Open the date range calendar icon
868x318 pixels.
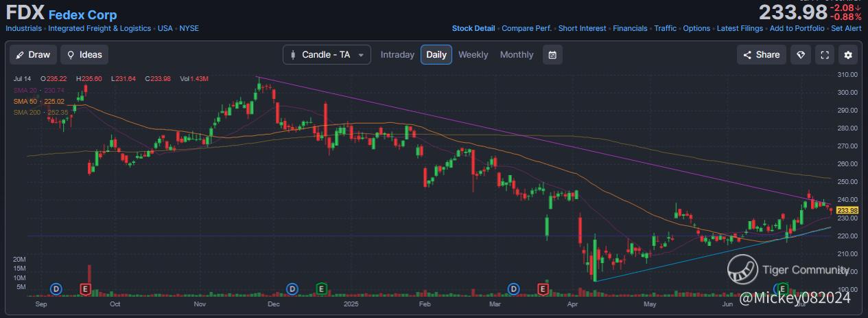(x=552, y=55)
